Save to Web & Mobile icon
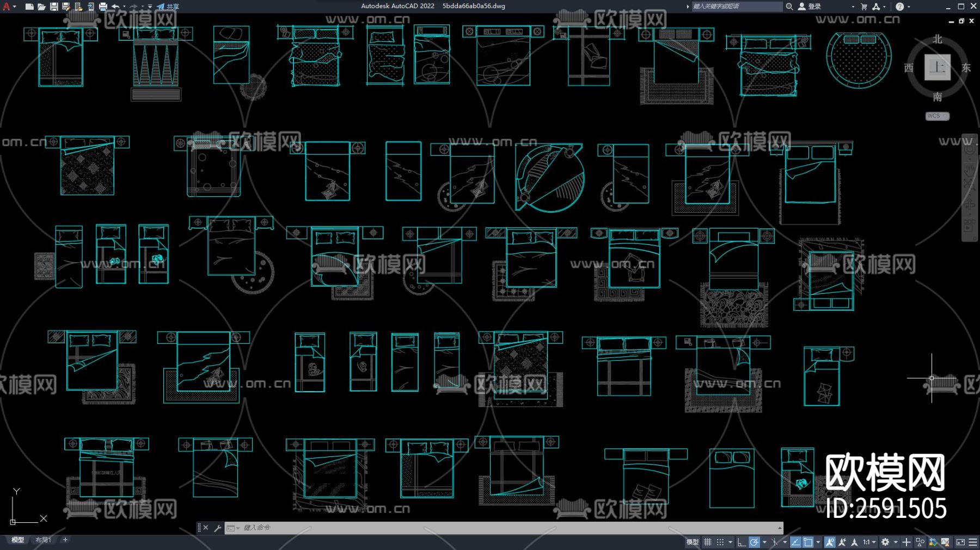This screenshot has height=550, width=980. [90, 7]
